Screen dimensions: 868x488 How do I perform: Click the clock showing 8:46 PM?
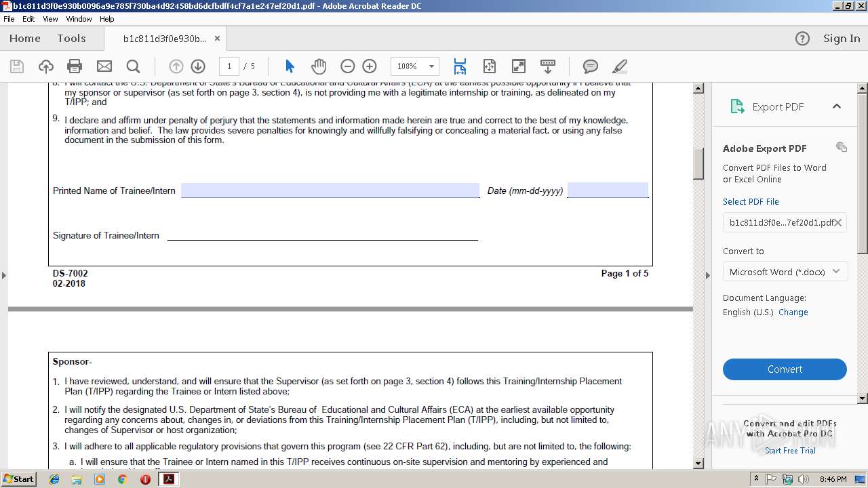(833, 479)
